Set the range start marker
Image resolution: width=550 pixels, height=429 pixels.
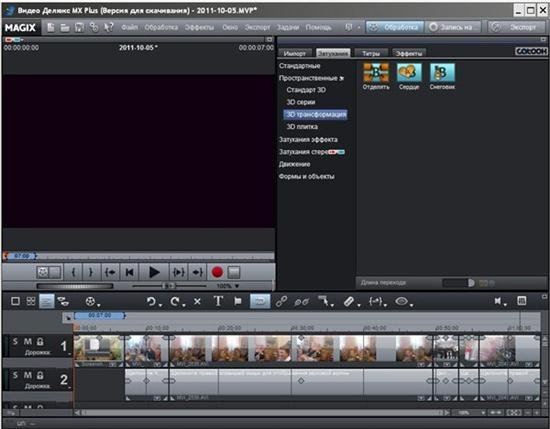pos(74,272)
